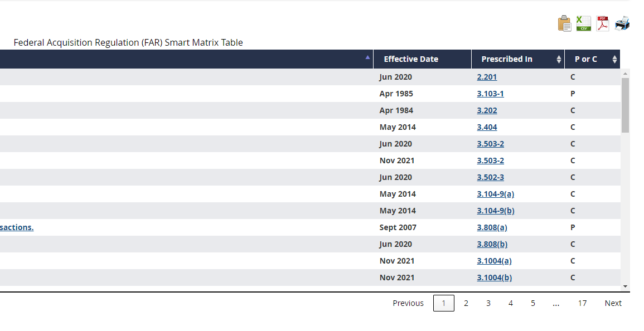Export table as CSV icon
644x331 pixels.
[x=584, y=23]
